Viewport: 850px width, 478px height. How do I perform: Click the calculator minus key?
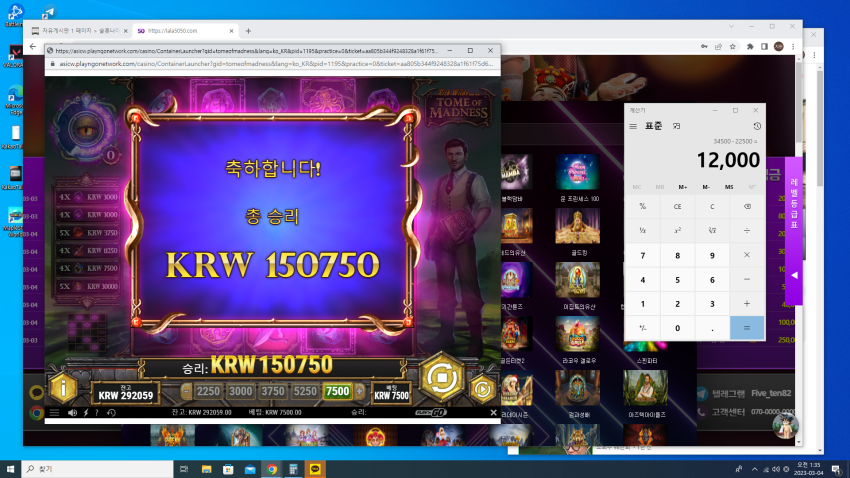click(746, 280)
